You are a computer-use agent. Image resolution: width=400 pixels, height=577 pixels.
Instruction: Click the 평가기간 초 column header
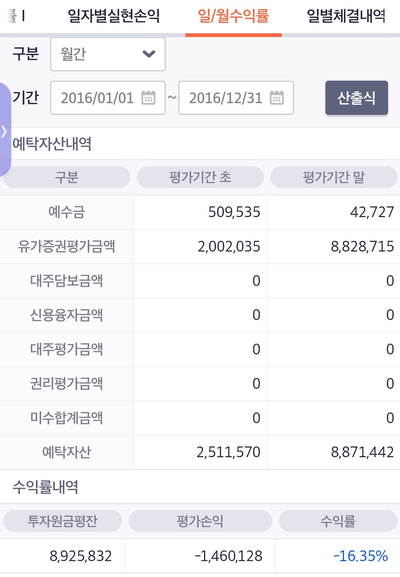point(200,177)
